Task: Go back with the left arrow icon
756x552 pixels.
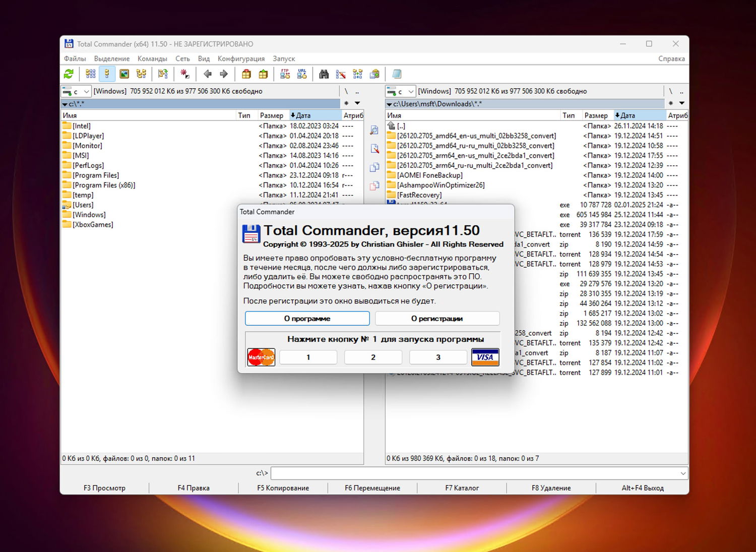Action: click(207, 74)
